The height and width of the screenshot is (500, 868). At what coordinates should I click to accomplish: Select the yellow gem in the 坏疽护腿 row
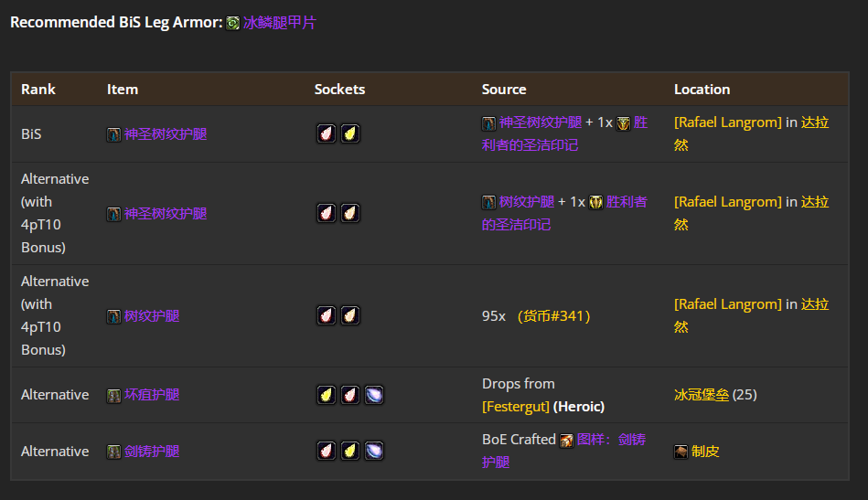(x=326, y=395)
